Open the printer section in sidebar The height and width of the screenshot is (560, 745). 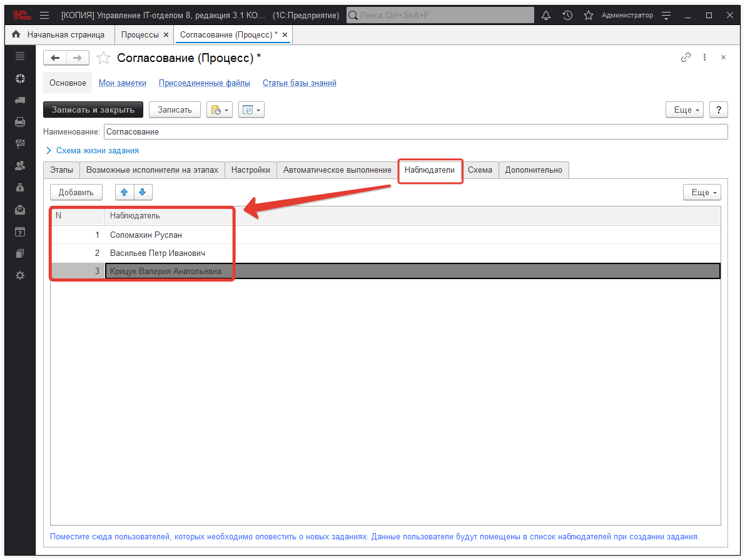(20, 122)
